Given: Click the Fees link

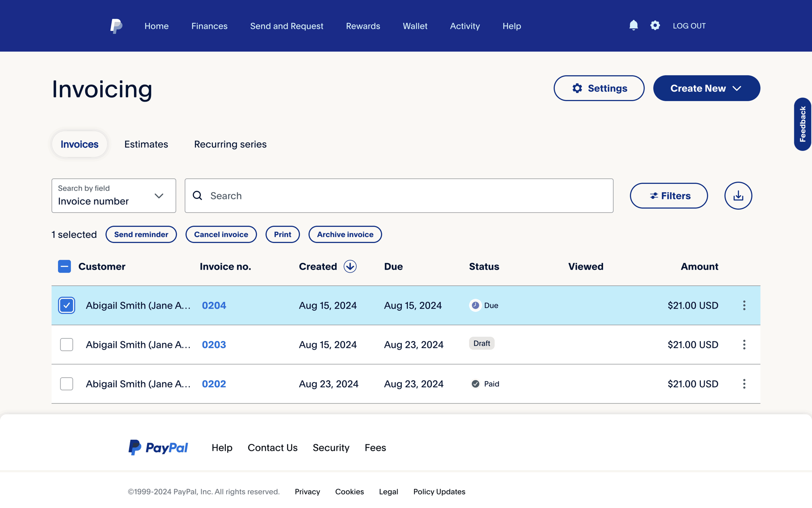Looking at the screenshot, I should tap(375, 447).
